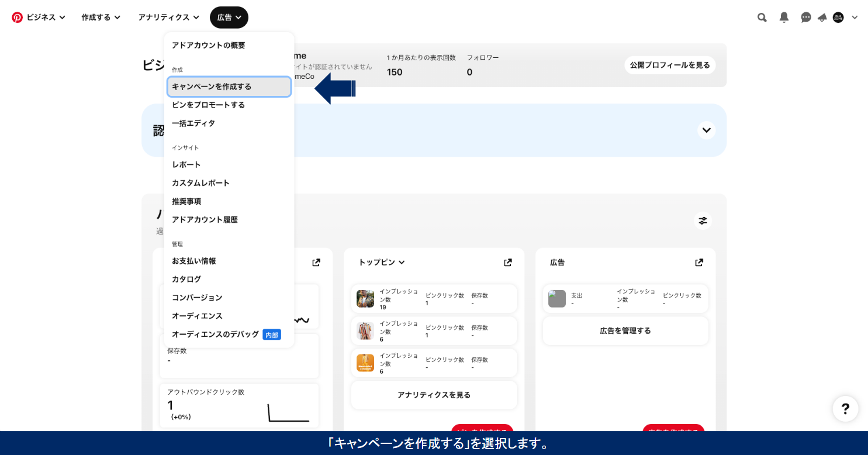This screenshot has height=455, width=868.
Task: Expand the account chevron next to avatar
Action: tap(855, 18)
